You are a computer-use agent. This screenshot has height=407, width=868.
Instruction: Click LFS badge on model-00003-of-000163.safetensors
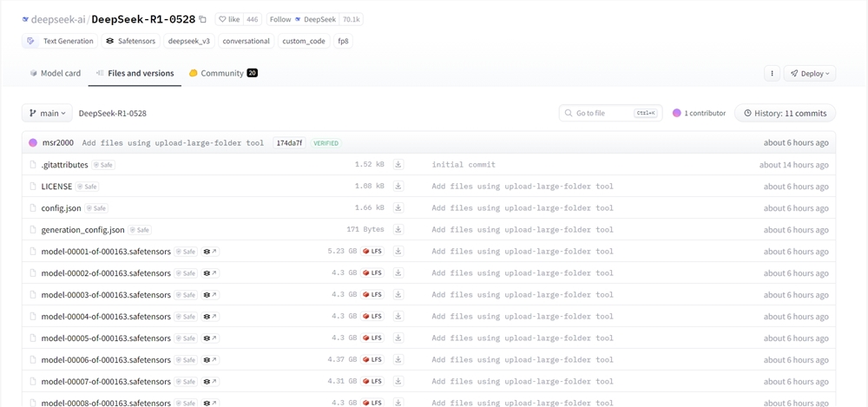(x=373, y=295)
